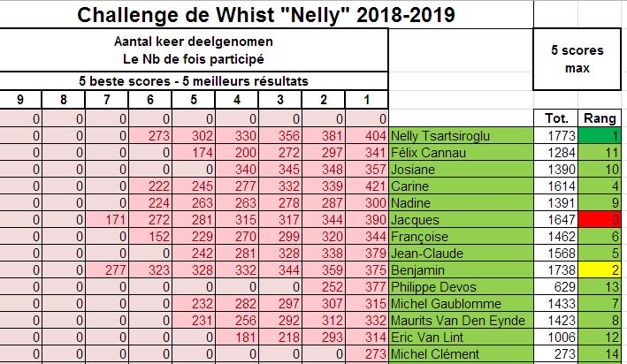Click Josiane's total of 1390
This screenshot has height=364, width=627.
[x=557, y=170]
